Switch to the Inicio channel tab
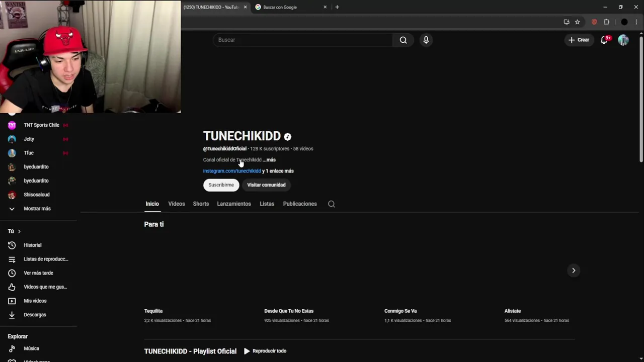 coord(152,204)
